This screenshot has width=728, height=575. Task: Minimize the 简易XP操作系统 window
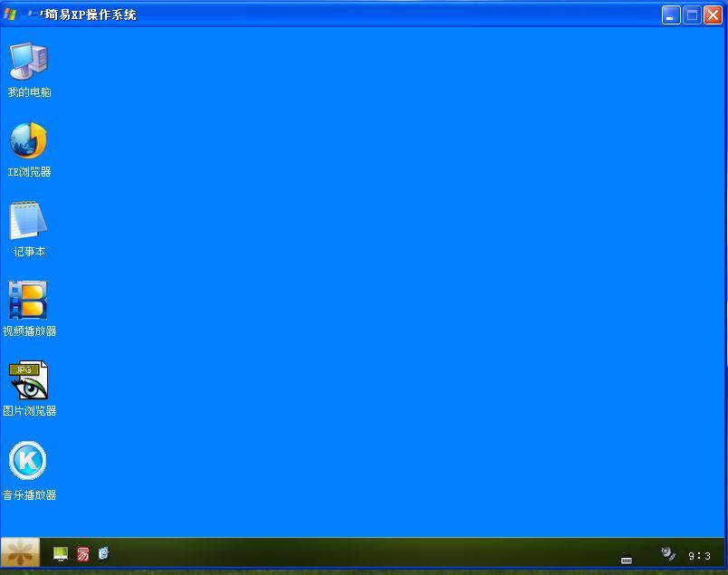coord(671,14)
